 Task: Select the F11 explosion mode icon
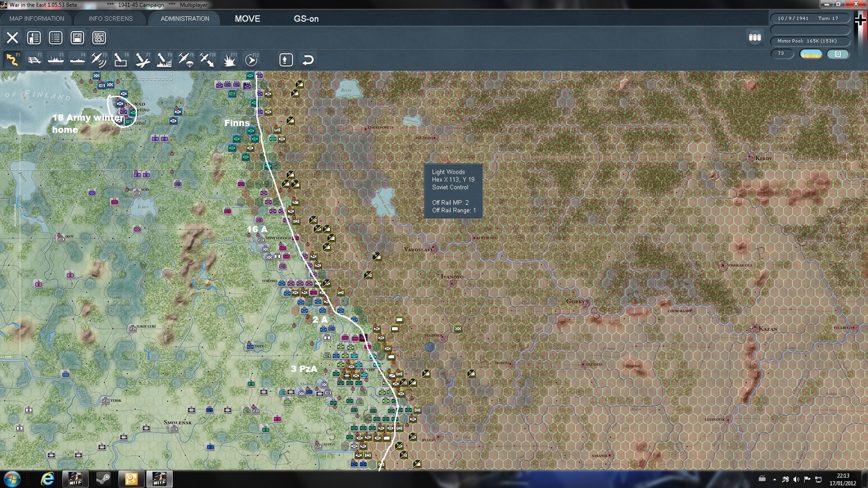[x=229, y=60]
